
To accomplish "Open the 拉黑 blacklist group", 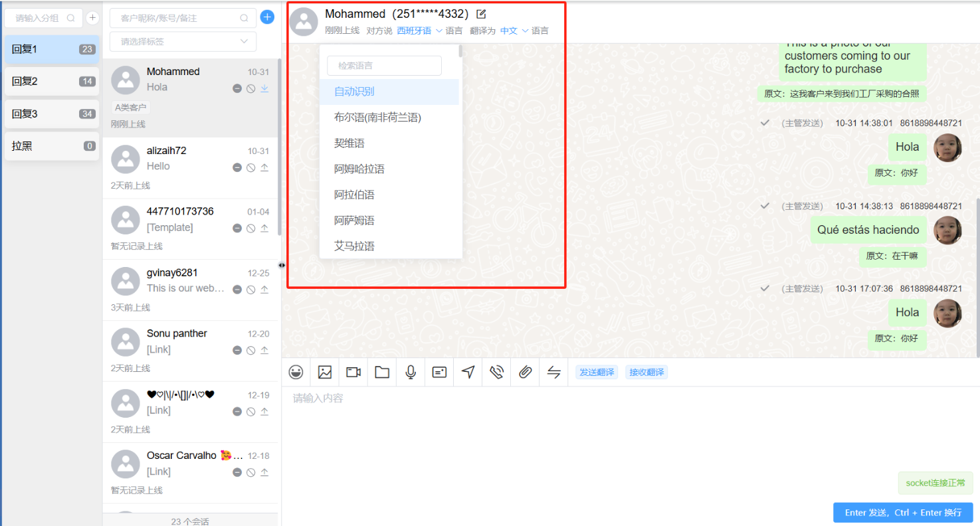I will coord(52,146).
